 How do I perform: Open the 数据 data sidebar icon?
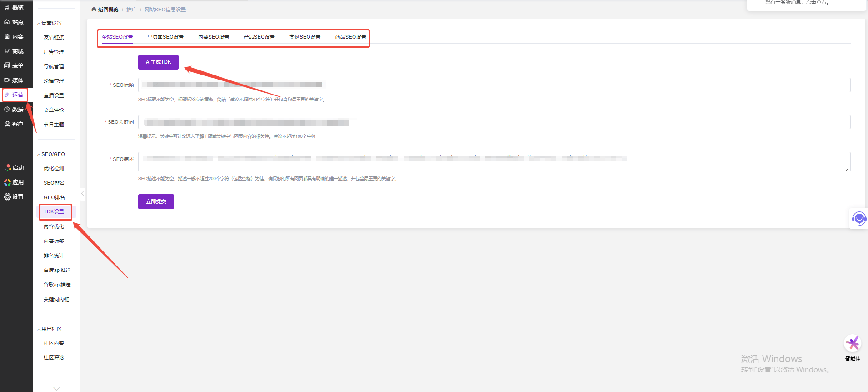tap(7, 109)
